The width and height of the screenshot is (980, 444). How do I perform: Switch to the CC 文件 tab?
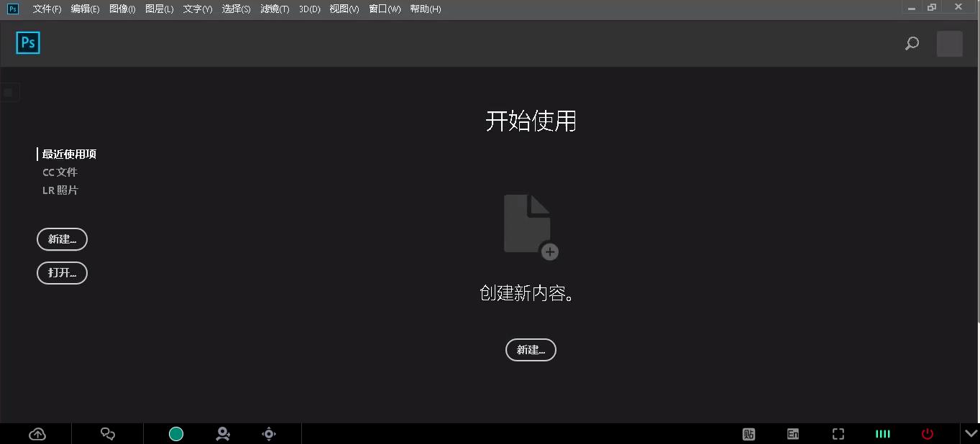tap(60, 172)
